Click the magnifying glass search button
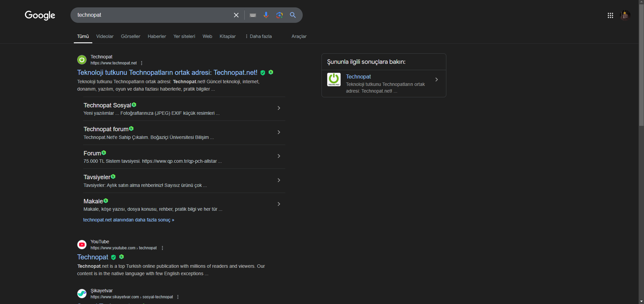The width and height of the screenshot is (644, 304). click(293, 15)
